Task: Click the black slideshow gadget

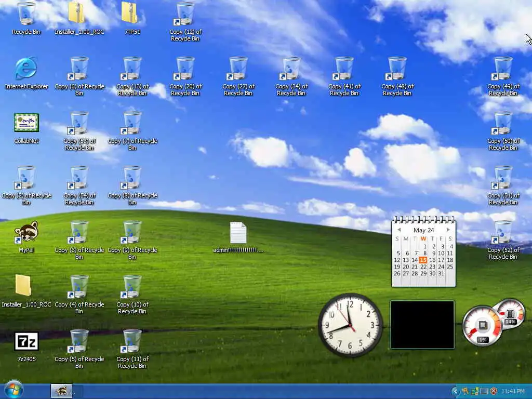Action: tap(422, 325)
